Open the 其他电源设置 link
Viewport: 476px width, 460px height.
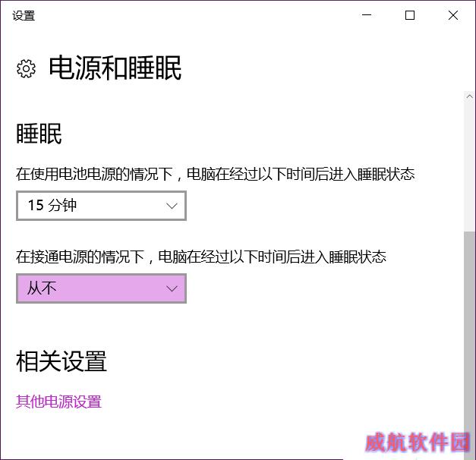tap(58, 402)
